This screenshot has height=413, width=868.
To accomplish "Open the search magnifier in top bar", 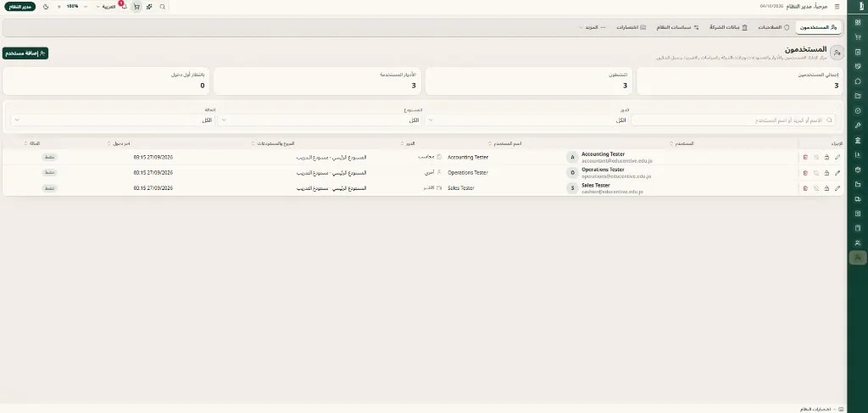I will click(x=162, y=7).
